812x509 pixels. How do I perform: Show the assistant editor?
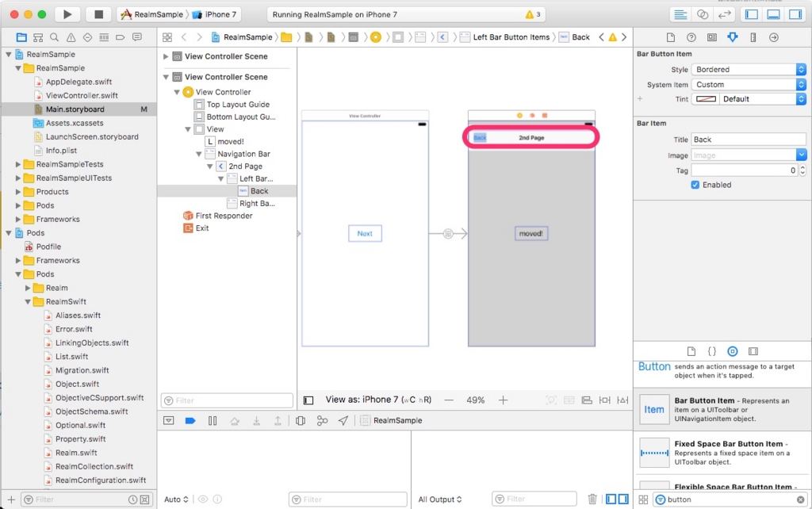[703, 14]
